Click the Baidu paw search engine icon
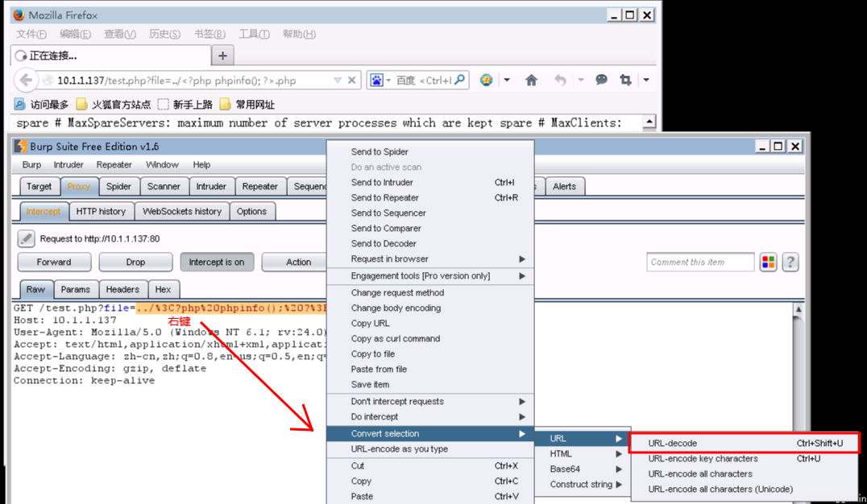The width and height of the screenshot is (867, 504). click(x=376, y=81)
